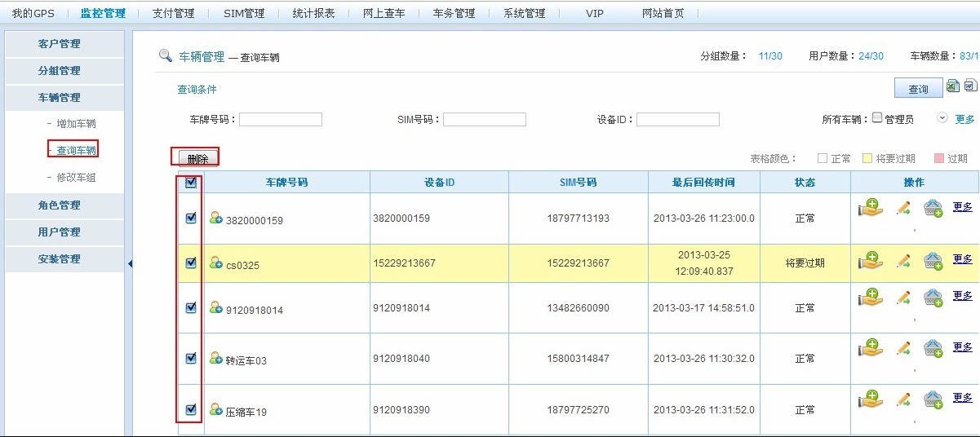The image size is (980, 437).
Task: Collapse the left sidebar with arrow handle
Action: (130, 263)
